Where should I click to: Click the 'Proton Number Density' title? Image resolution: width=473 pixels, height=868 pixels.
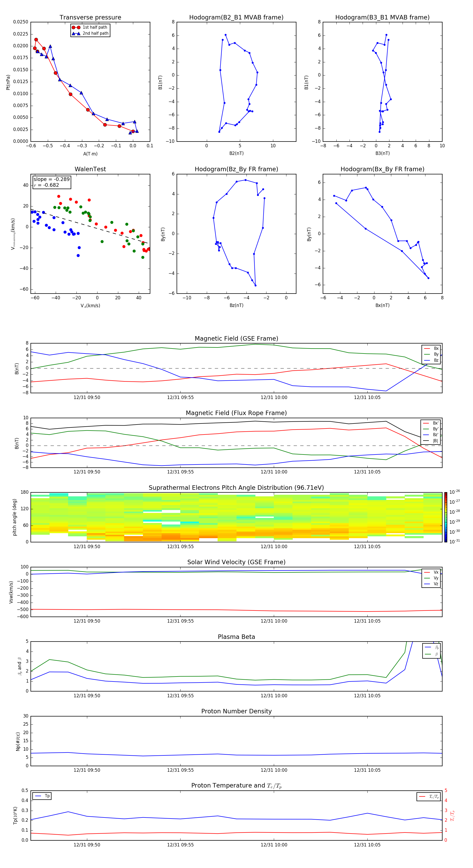pyautogui.click(x=236, y=711)
